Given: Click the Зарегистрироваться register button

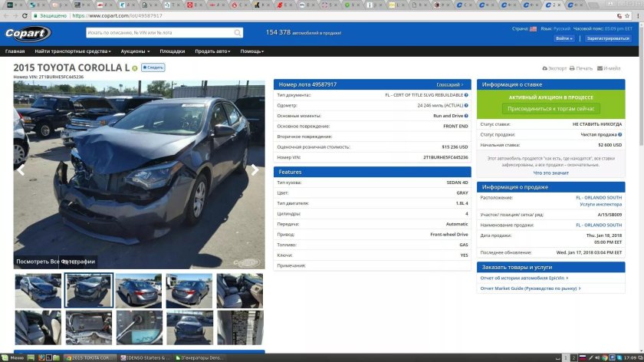Looking at the screenshot, I should coord(608,38).
